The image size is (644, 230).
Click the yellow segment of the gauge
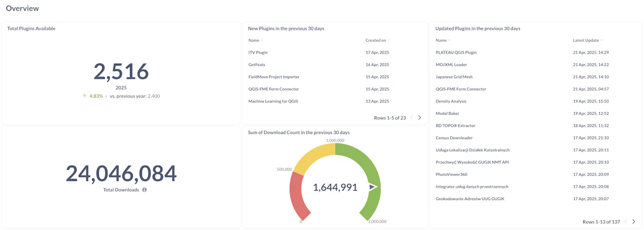314,156
